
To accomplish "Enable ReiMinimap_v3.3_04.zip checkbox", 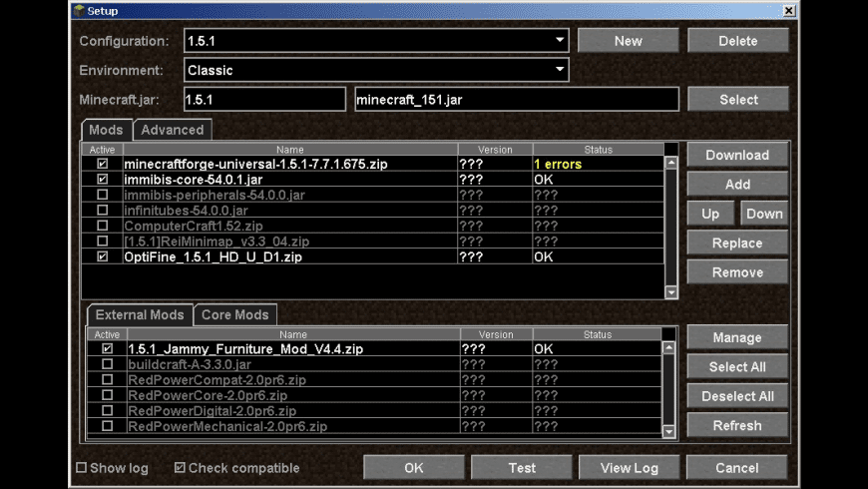I will pyautogui.click(x=103, y=242).
